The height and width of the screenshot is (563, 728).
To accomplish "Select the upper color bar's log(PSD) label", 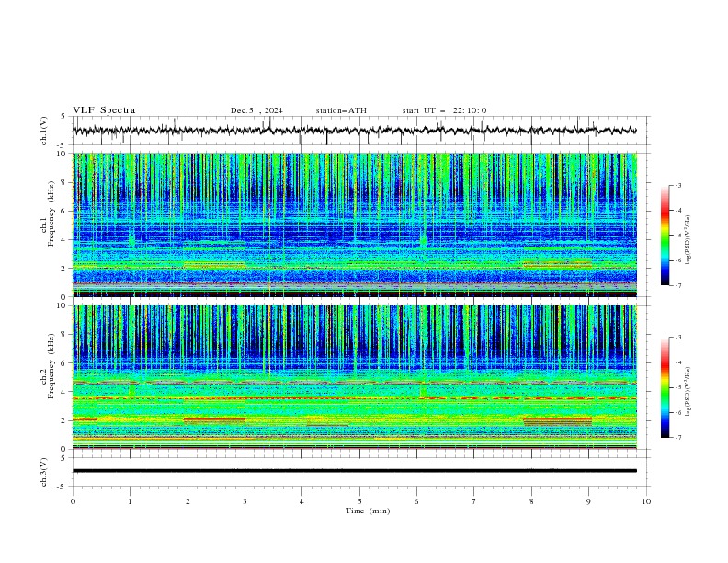I will (x=688, y=240).
